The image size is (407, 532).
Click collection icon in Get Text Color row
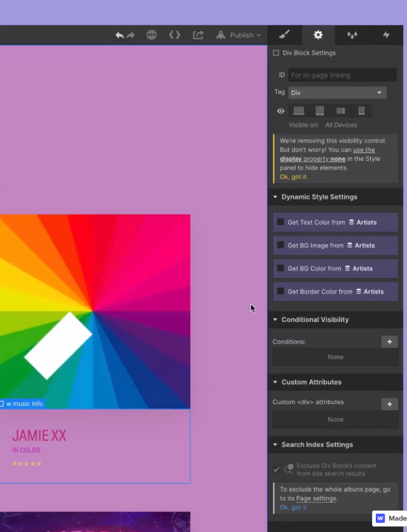coord(352,222)
